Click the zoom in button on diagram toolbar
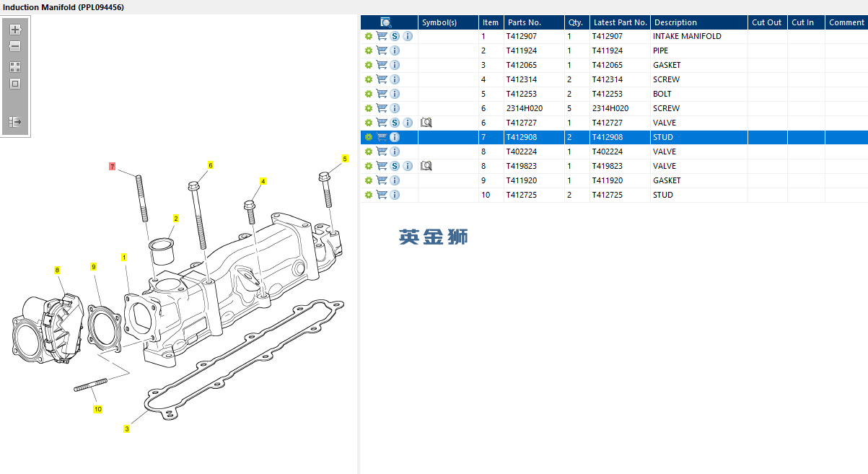Image resolution: width=868 pixels, height=474 pixels. click(x=15, y=30)
